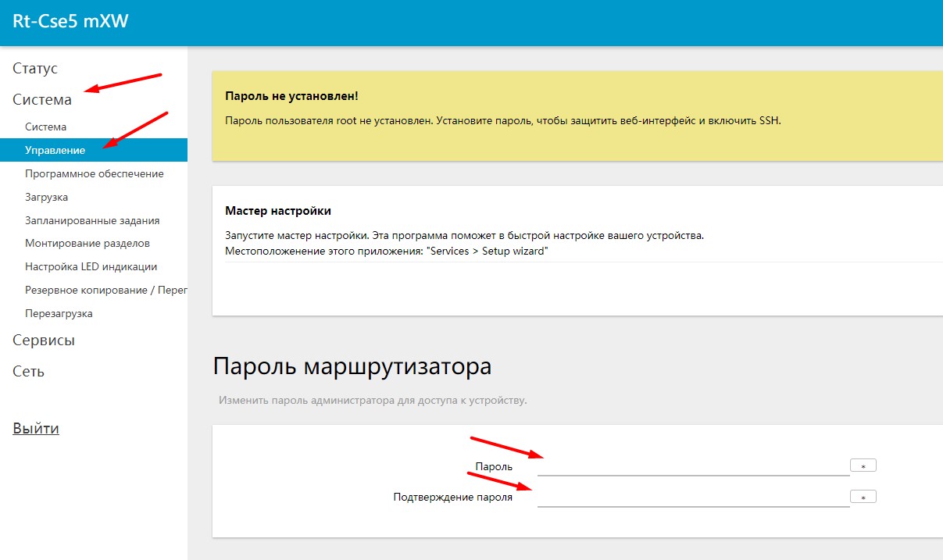The height and width of the screenshot is (560, 943).
Task: Reveal password with the Пароль asterisk button
Action: pos(863,466)
